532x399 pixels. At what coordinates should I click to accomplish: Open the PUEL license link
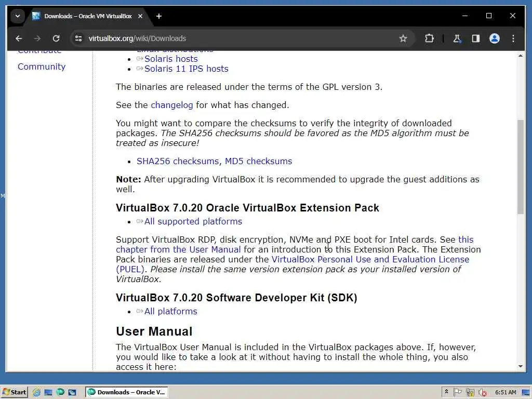pyautogui.click(x=370, y=260)
